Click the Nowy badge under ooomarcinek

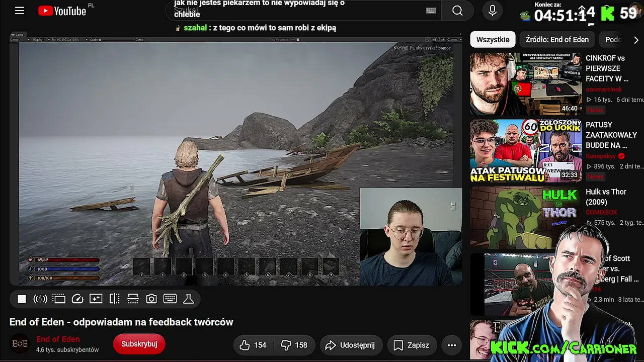click(x=595, y=110)
